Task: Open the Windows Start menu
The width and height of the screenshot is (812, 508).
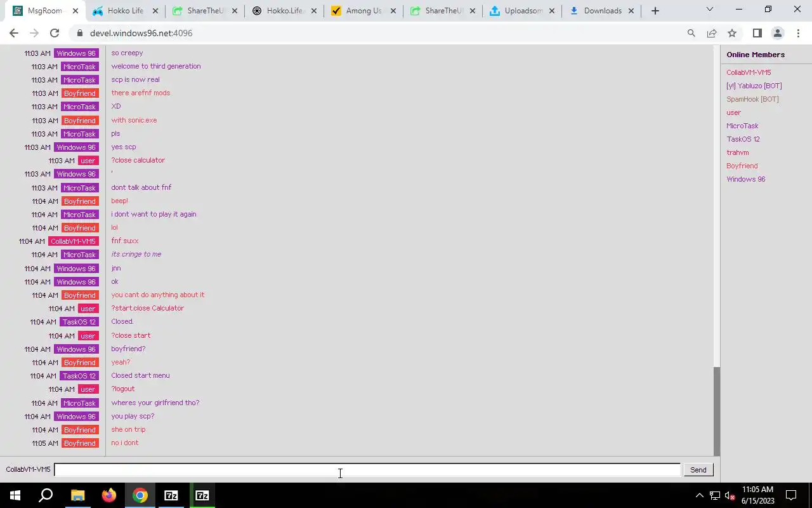Action: click(x=15, y=495)
